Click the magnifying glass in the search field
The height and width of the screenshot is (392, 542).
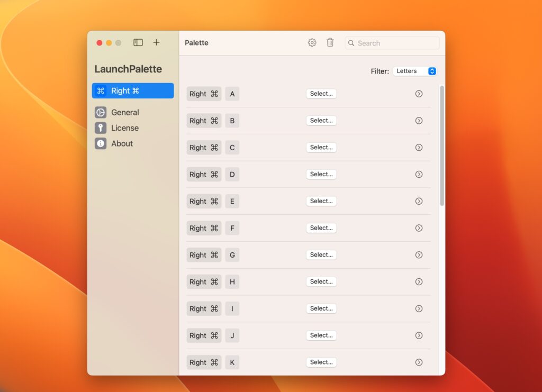tap(351, 43)
